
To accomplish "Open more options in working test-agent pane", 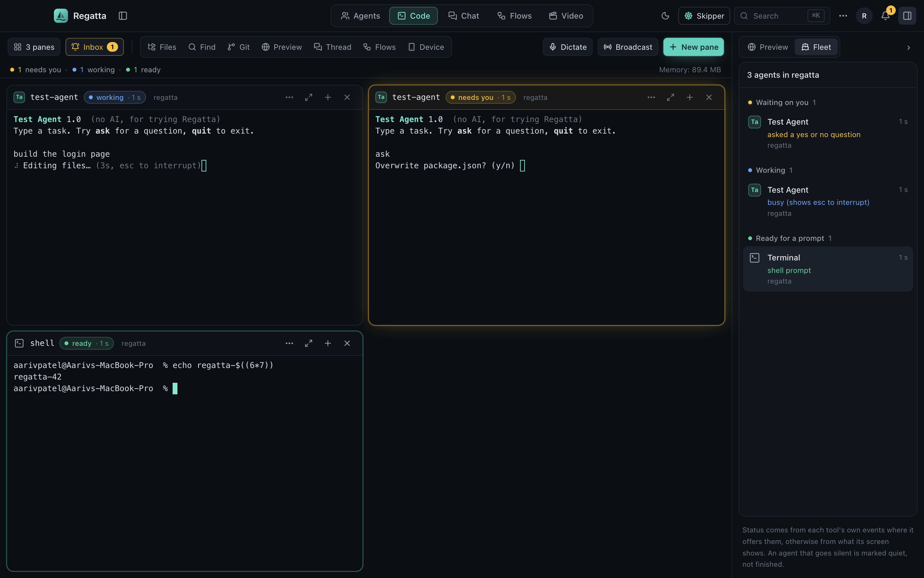I will [x=289, y=98].
